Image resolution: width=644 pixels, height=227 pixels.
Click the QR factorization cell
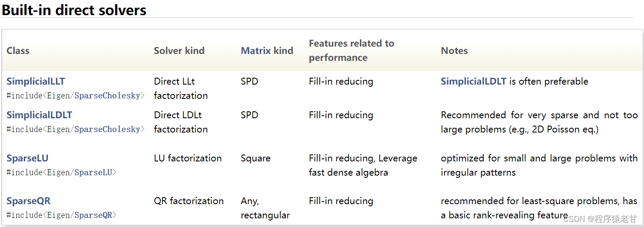pyautogui.click(x=188, y=201)
